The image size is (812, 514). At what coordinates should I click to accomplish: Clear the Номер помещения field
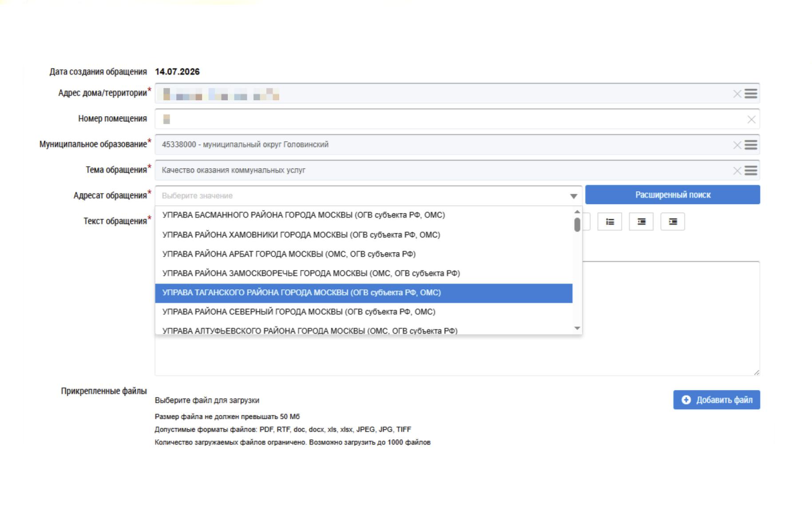[x=751, y=119]
